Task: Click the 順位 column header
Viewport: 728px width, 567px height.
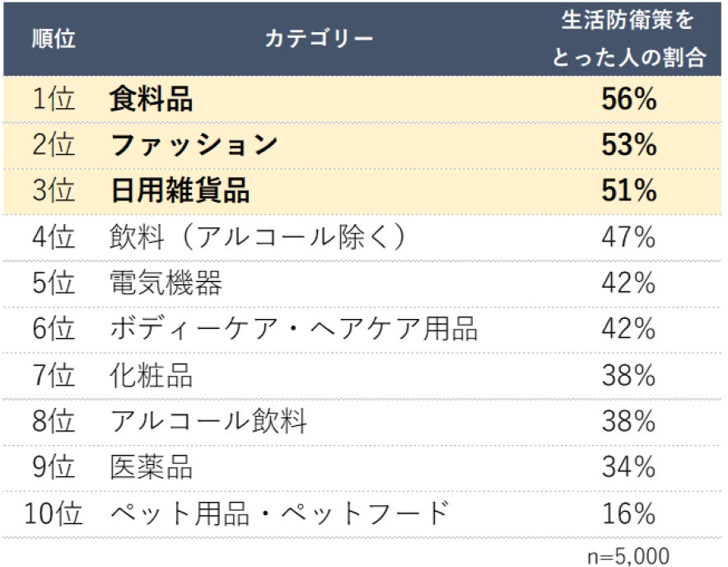Action: pyautogui.click(x=54, y=39)
